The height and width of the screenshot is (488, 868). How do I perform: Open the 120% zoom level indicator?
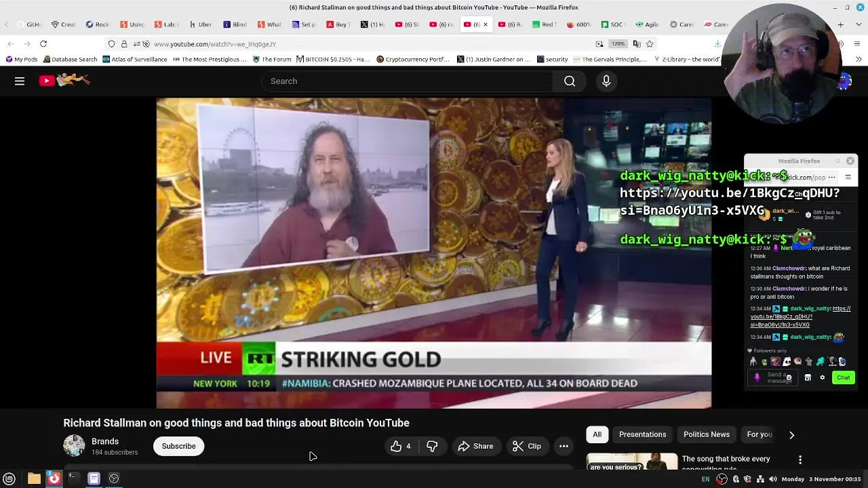[x=618, y=44]
